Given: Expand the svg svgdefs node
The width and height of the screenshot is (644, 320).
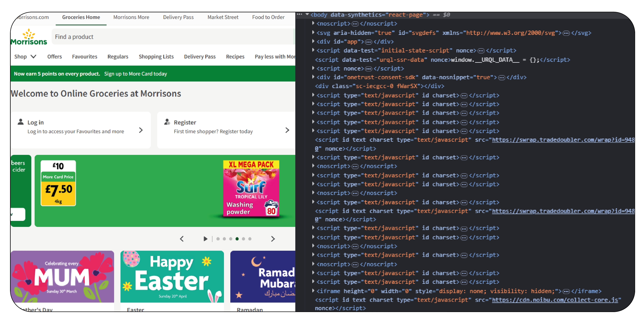Looking at the screenshot, I should pos(313,33).
